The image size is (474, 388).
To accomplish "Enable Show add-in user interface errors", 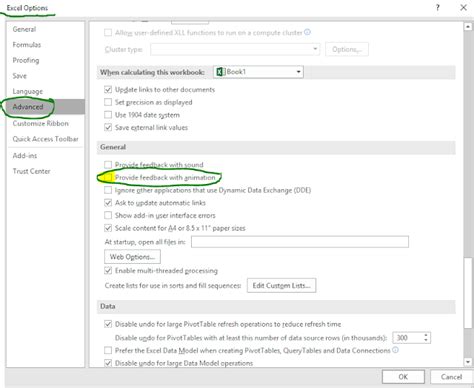I will tap(108, 215).
